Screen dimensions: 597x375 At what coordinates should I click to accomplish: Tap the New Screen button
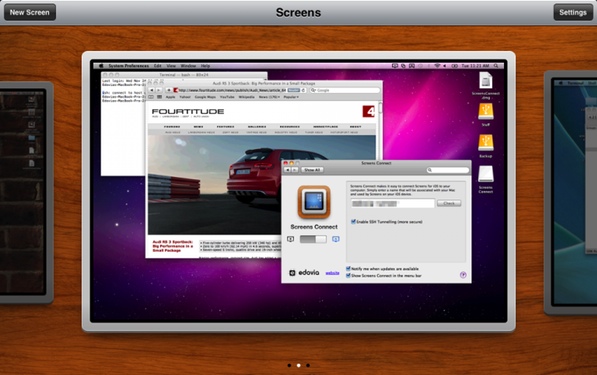30,12
